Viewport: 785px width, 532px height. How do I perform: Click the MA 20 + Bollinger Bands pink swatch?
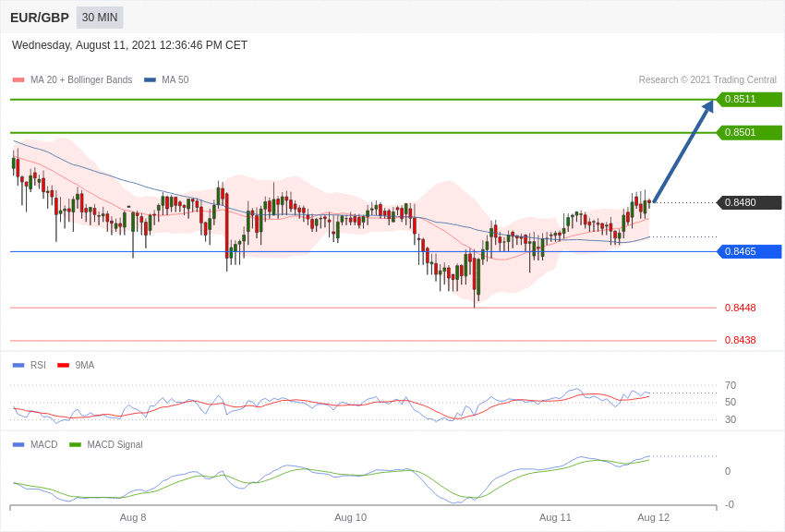point(18,80)
